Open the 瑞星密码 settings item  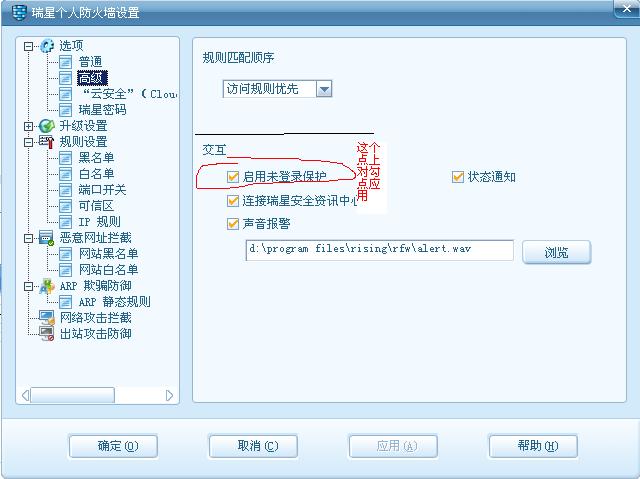coord(102,110)
